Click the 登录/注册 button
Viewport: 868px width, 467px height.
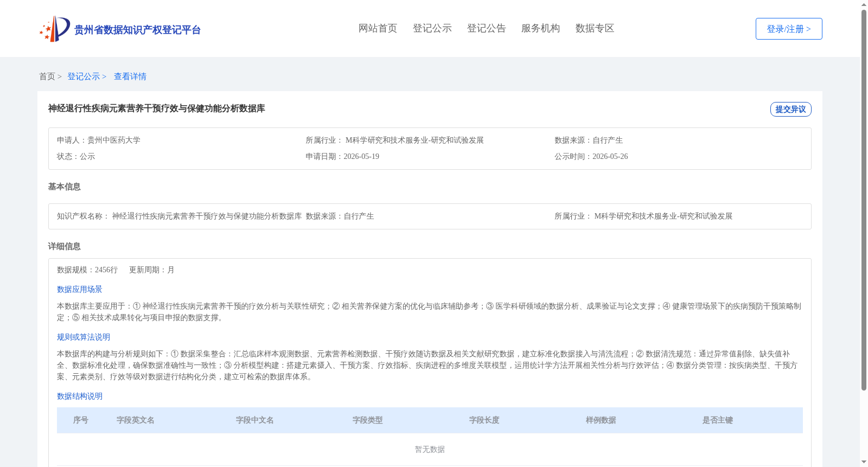tap(789, 29)
